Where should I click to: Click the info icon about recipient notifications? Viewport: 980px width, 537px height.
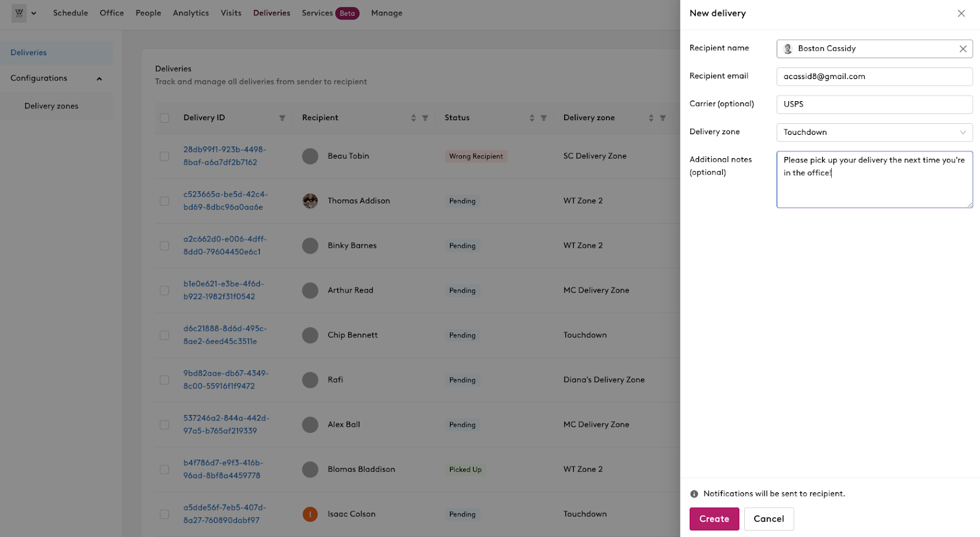(x=693, y=493)
